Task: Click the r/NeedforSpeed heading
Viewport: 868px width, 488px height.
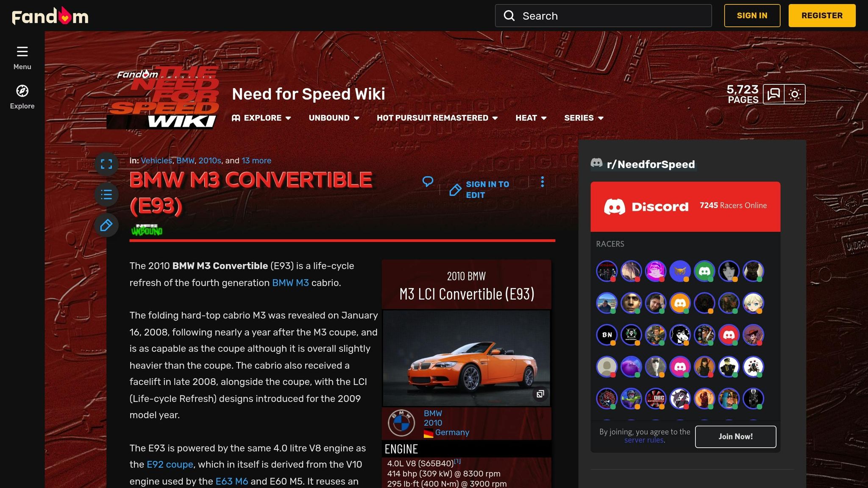Action: pyautogui.click(x=651, y=164)
